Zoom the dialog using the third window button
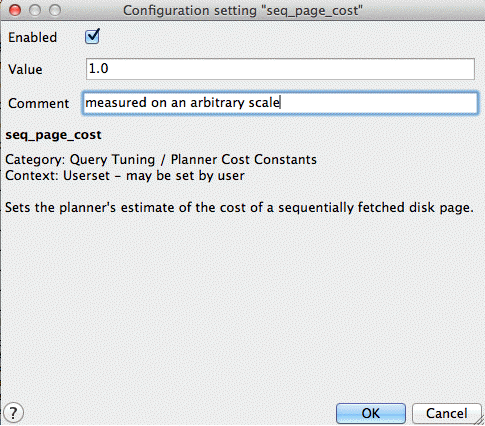The image size is (485, 426). [55, 10]
